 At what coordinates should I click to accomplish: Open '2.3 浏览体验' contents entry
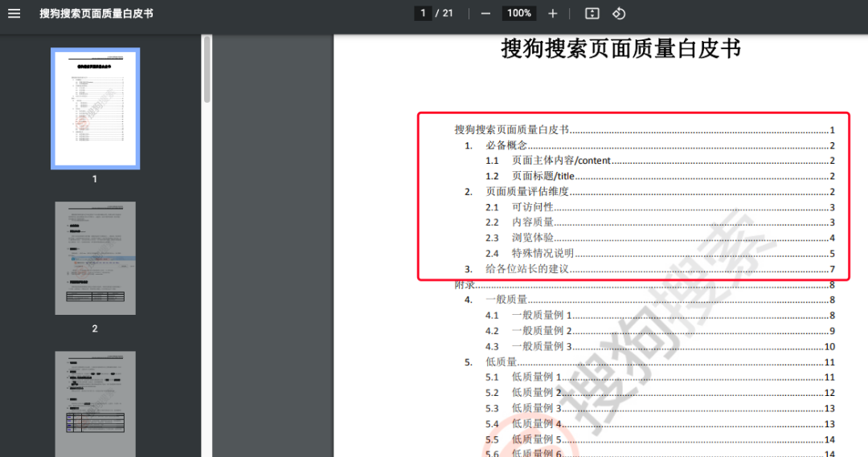click(660, 238)
